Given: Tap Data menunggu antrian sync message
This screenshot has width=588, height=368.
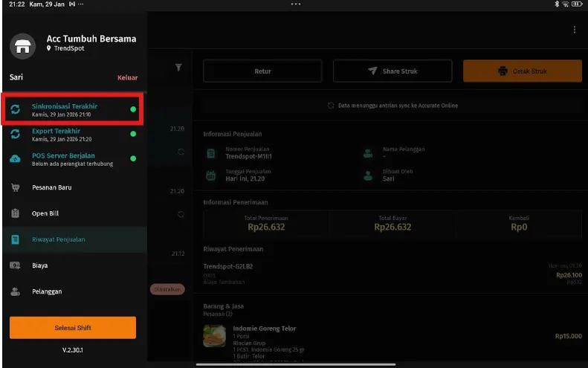Looking at the screenshot, I should (x=398, y=106).
